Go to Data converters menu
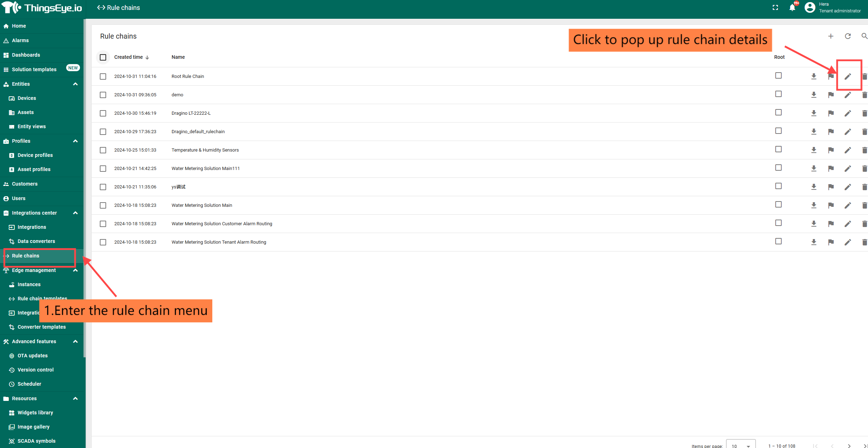This screenshot has width=868, height=448. [x=36, y=241]
